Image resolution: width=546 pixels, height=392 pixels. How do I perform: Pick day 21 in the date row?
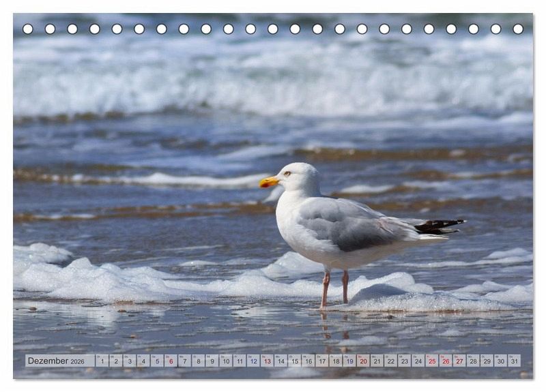point(377,361)
